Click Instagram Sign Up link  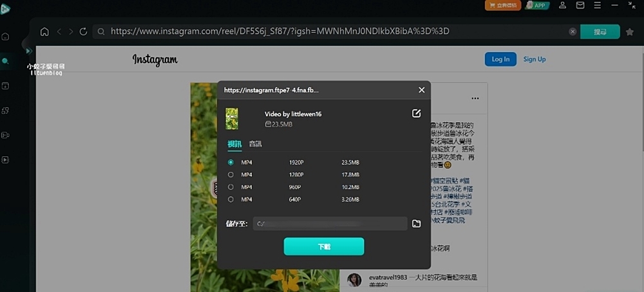535,59
